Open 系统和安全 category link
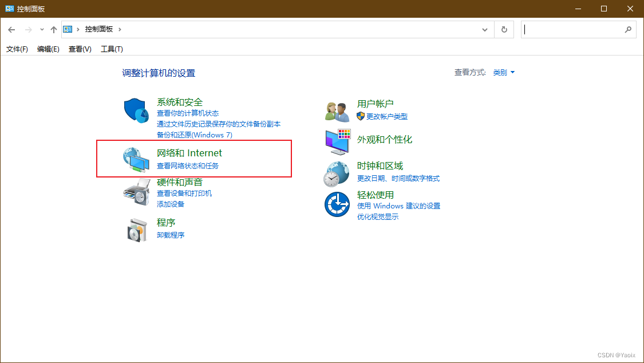The height and width of the screenshot is (363, 644). [x=180, y=102]
